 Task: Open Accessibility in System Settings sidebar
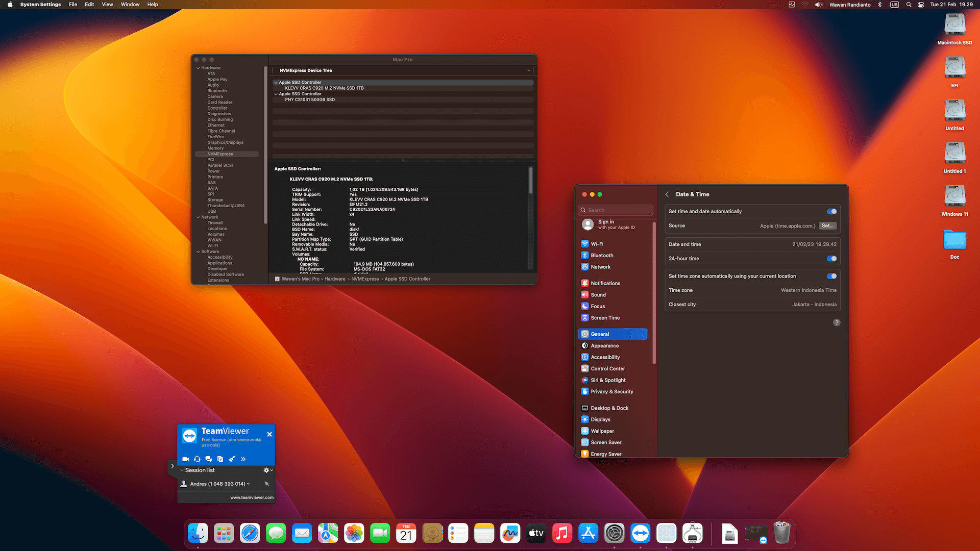click(x=612, y=357)
